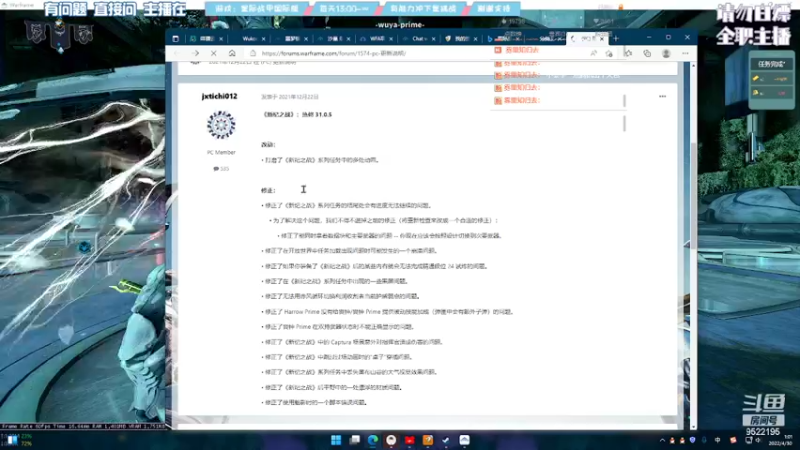View site information lock icon

[x=253, y=53]
